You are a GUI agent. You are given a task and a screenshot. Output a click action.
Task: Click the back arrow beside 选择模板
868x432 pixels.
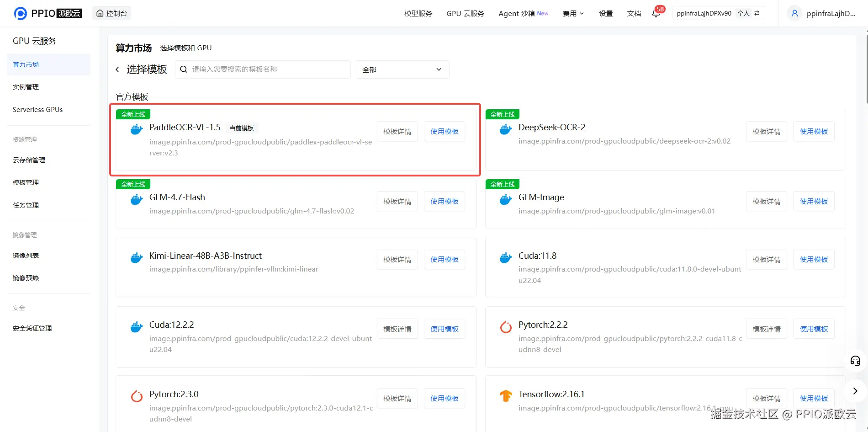(117, 69)
